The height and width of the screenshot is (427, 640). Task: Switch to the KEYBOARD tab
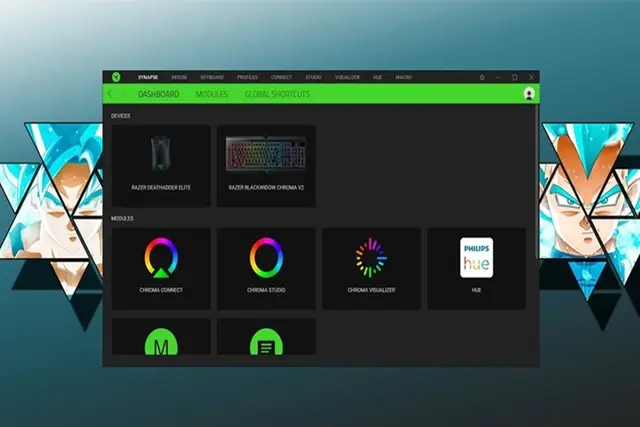[212, 77]
